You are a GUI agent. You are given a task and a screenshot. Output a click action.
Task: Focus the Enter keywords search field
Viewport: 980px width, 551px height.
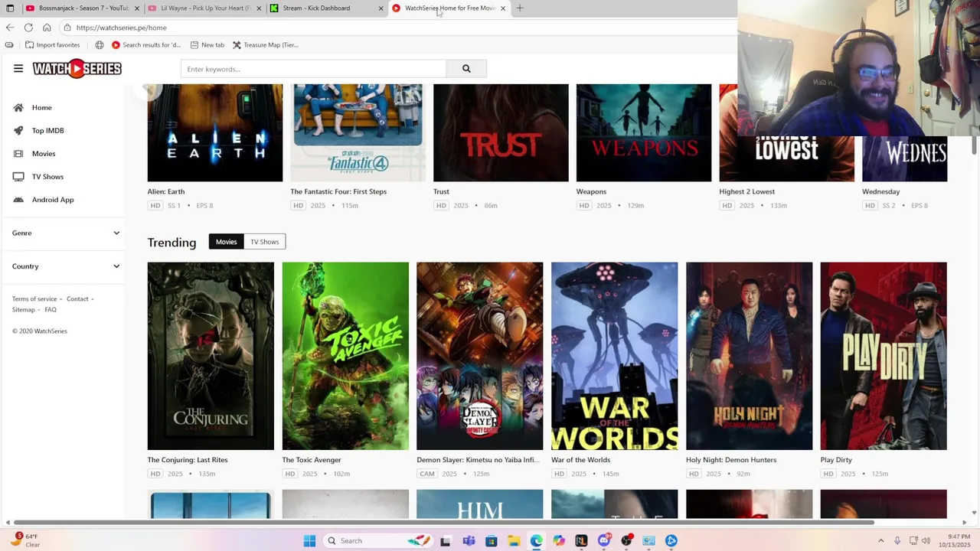pyautogui.click(x=313, y=69)
